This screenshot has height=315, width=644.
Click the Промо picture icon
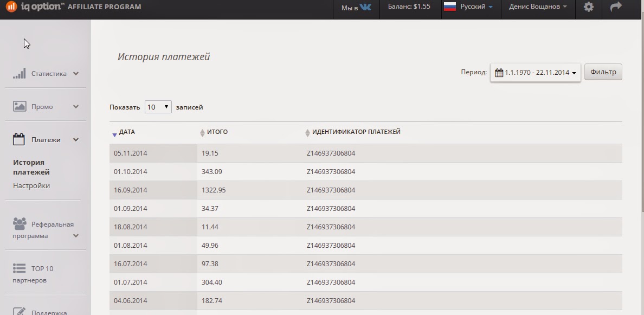[20, 106]
